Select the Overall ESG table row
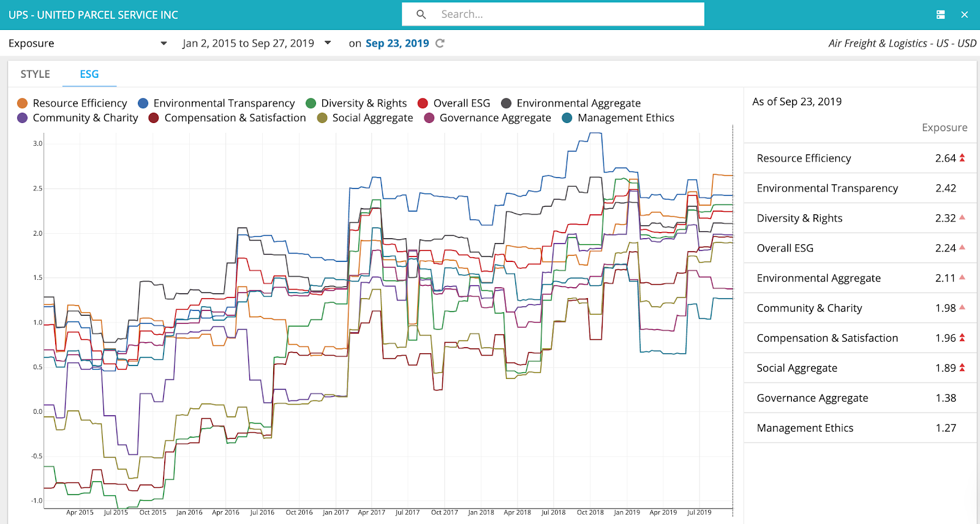The width and height of the screenshot is (980, 524). (x=860, y=248)
